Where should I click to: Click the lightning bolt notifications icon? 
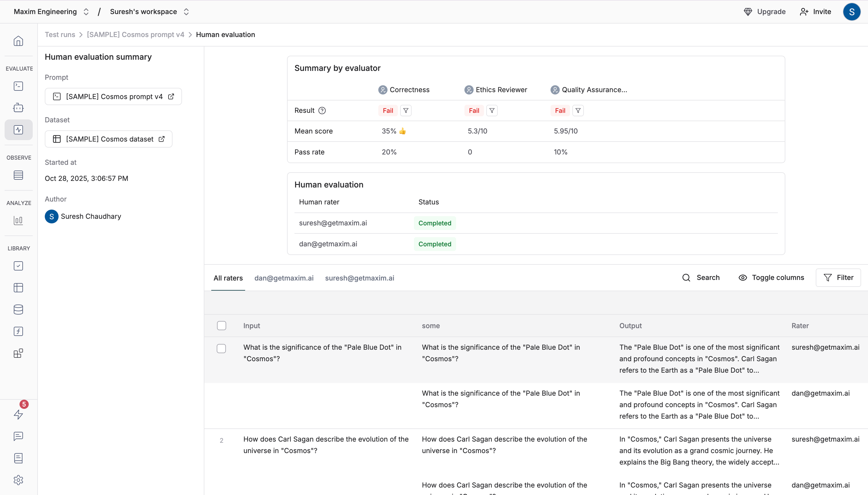(18, 414)
